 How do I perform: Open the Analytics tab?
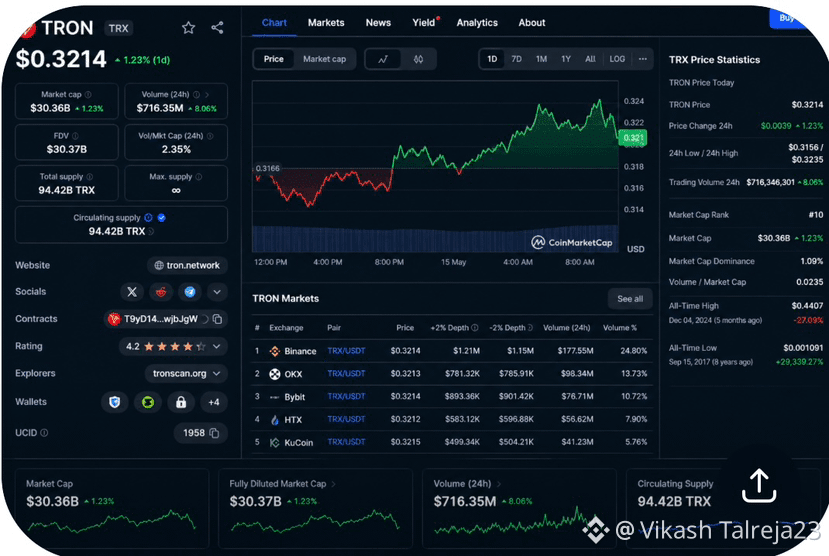coord(477,23)
